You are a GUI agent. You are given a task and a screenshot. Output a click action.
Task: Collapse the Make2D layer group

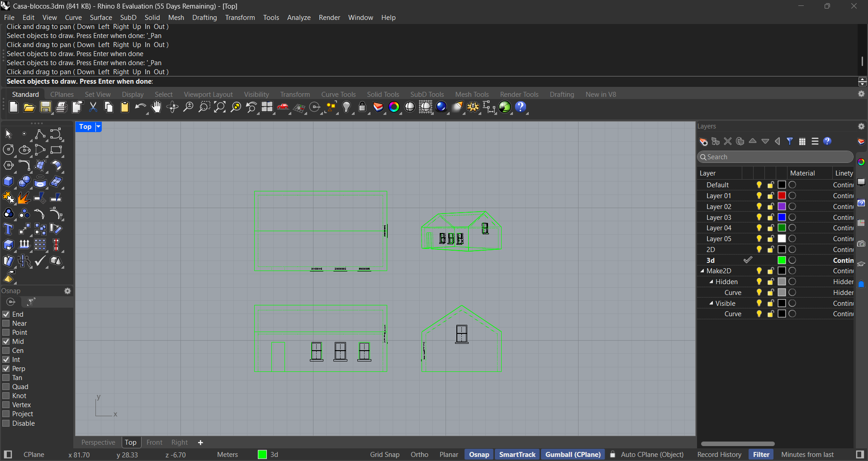tap(702, 271)
